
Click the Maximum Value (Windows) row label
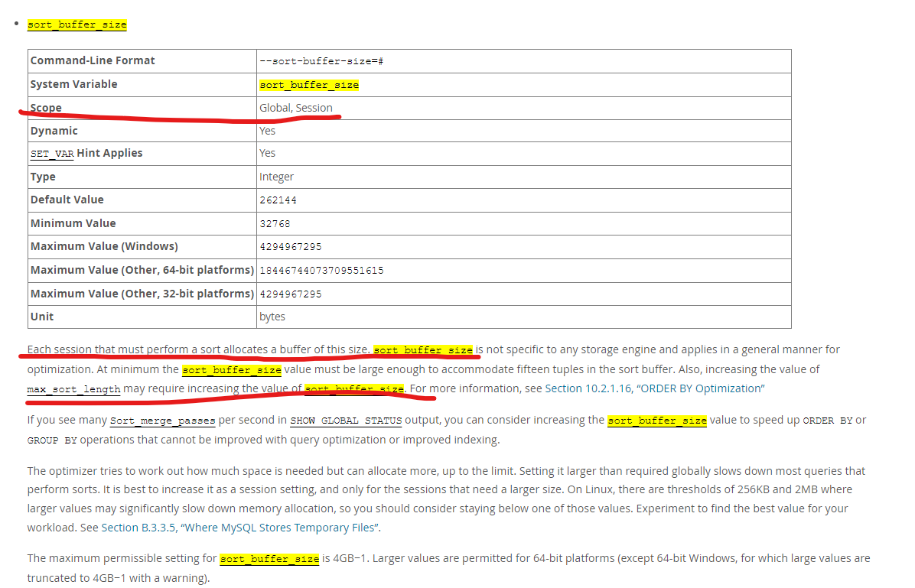(104, 246)
